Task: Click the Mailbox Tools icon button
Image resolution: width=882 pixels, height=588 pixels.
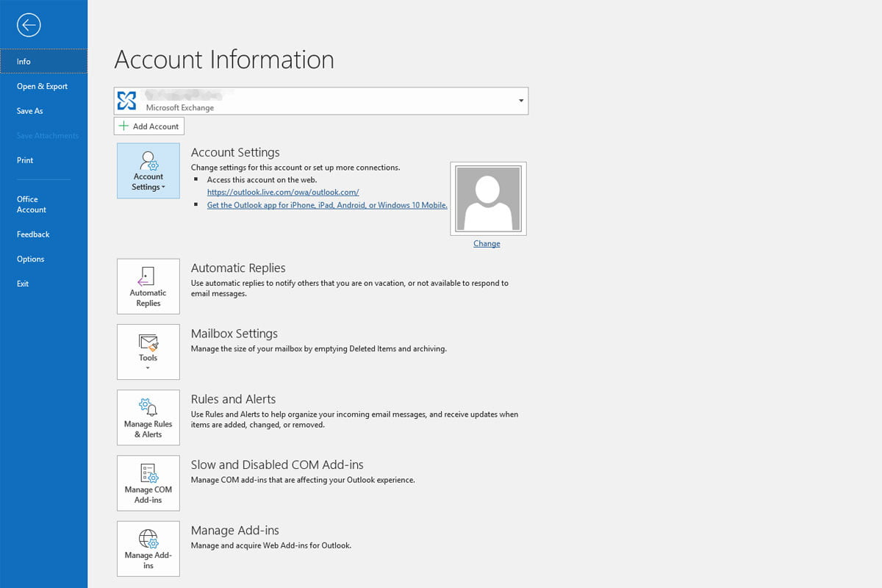Action: (x=148, y=351)
